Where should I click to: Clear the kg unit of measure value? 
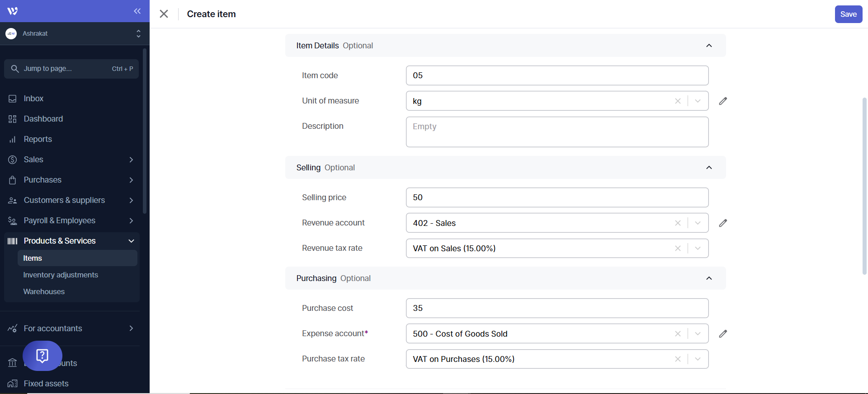pos(678,101)
